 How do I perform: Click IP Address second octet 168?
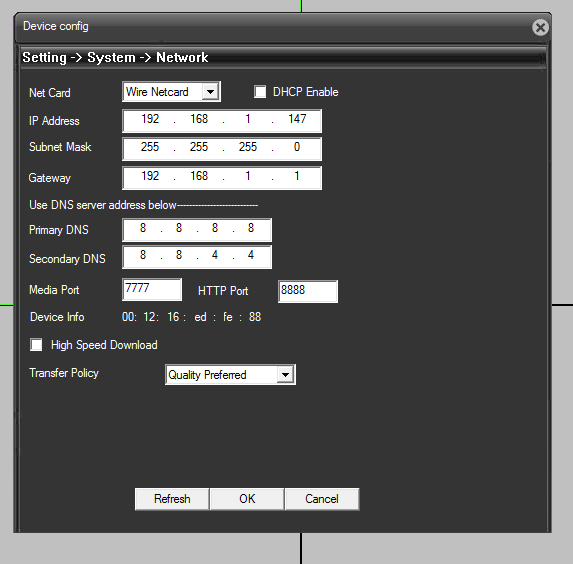pyautogui.click(x=199, y=119)
